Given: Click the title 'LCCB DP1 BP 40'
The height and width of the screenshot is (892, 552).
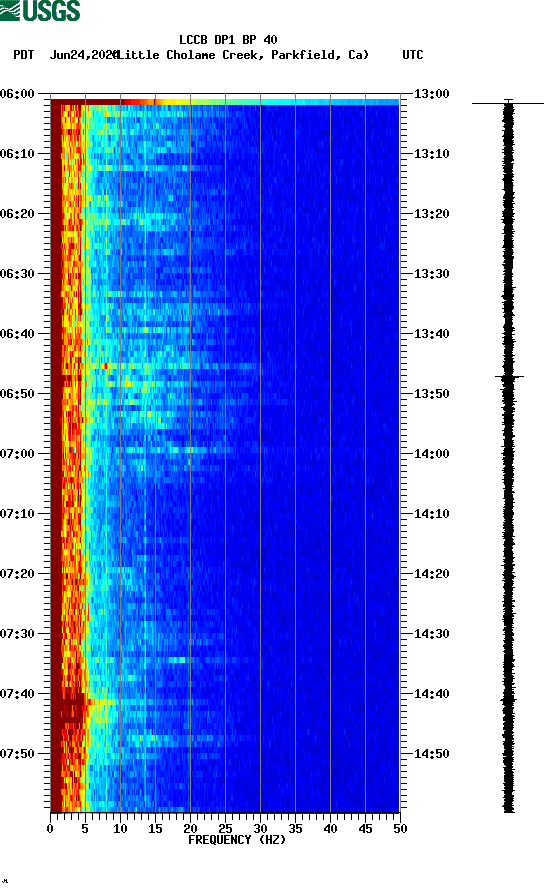Looking at the screenshot, I should click(228, 40).
